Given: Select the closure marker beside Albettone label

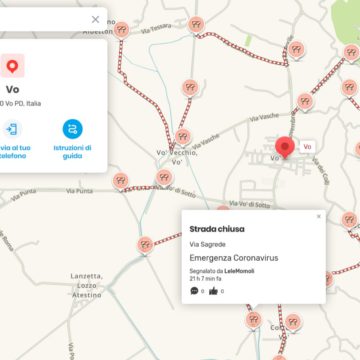Looking at the screenshot, I should [x=121, y=30].
